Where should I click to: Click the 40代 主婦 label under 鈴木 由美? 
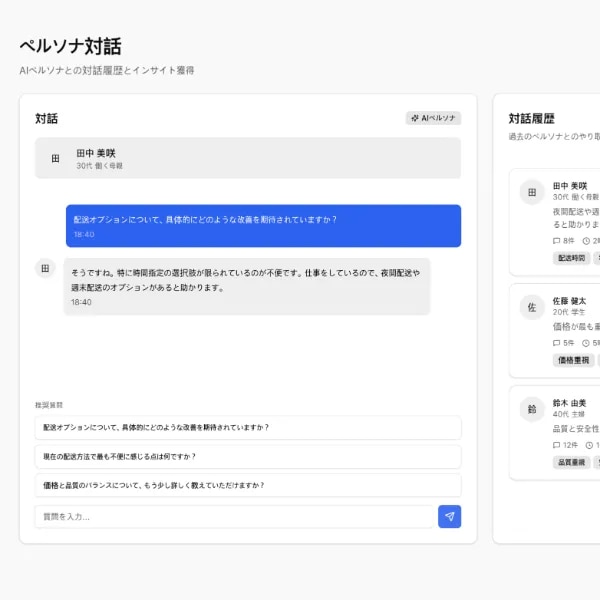[x=569, y=414]
